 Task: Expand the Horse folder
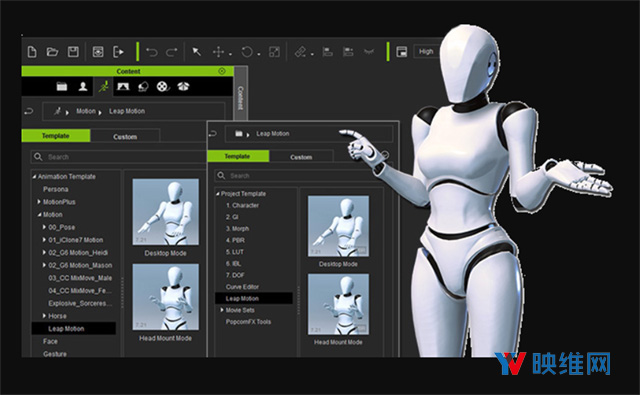point(44,315)
